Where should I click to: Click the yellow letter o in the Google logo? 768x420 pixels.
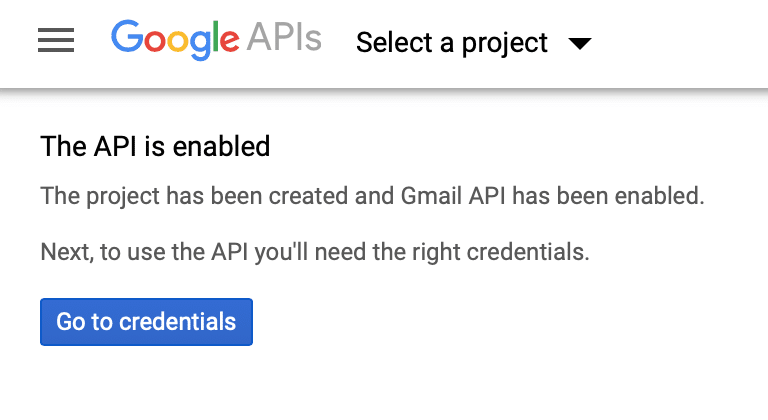[177, 42]
